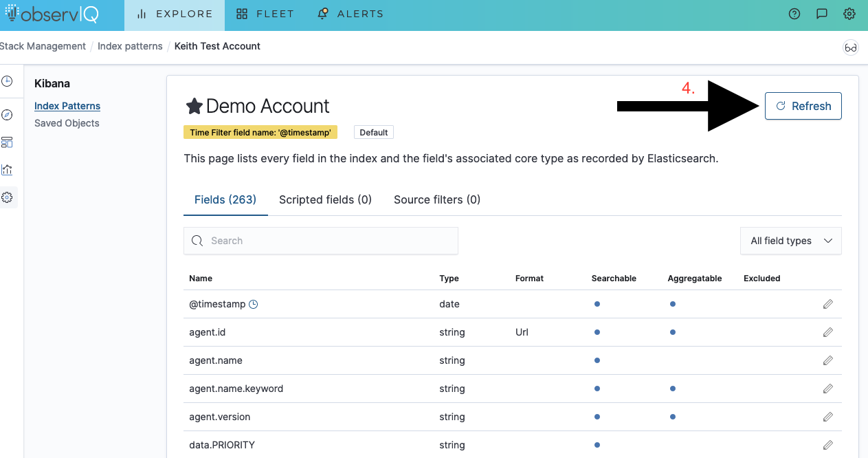This screenshot has width=868, height=458.
Task: Click the star icon beside Demo Account
Action: pyautogui.click(x=194, y=106)
